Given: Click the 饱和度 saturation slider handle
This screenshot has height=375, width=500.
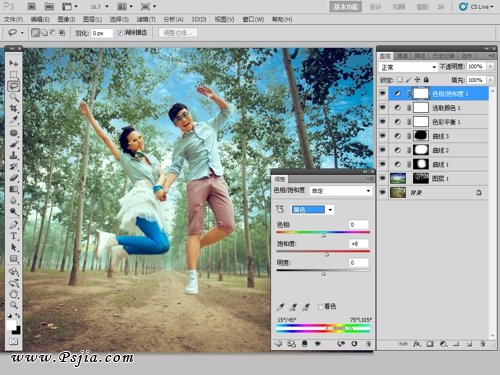Looking at the screenshot, I should point(327,255).
